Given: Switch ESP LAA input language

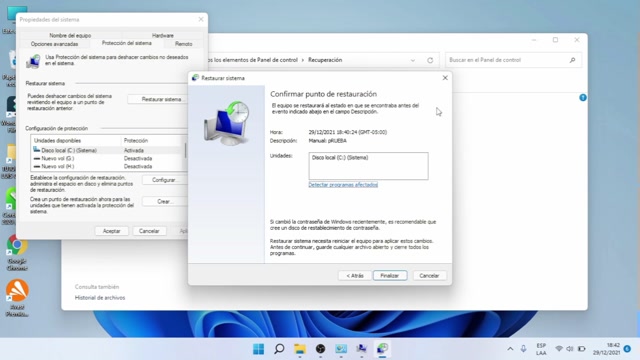Looking at the screenshot, I should (541, 349).
